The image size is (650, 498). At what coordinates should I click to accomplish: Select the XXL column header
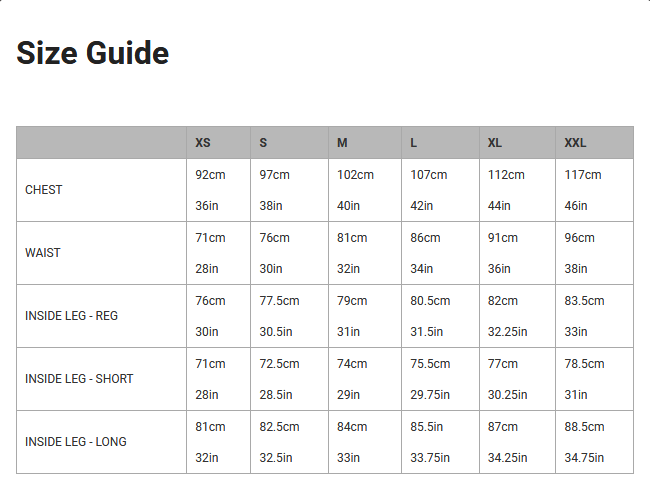pos(575,143)
